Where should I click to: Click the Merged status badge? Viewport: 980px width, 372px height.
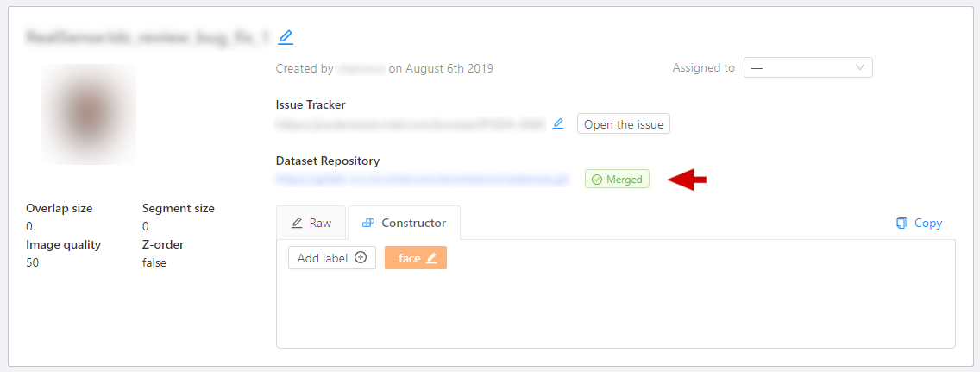[617, 180]
